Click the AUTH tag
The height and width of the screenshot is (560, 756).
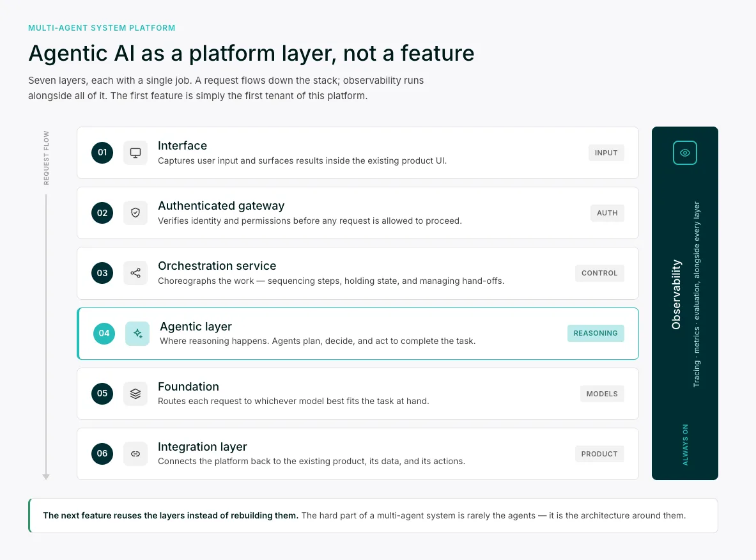(607, 213)
